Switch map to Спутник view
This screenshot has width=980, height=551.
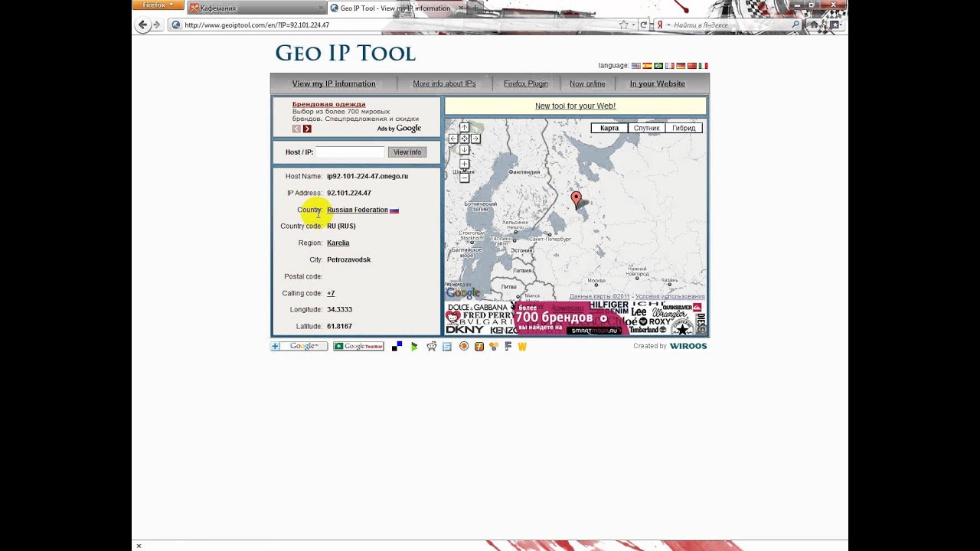(646, 128)
